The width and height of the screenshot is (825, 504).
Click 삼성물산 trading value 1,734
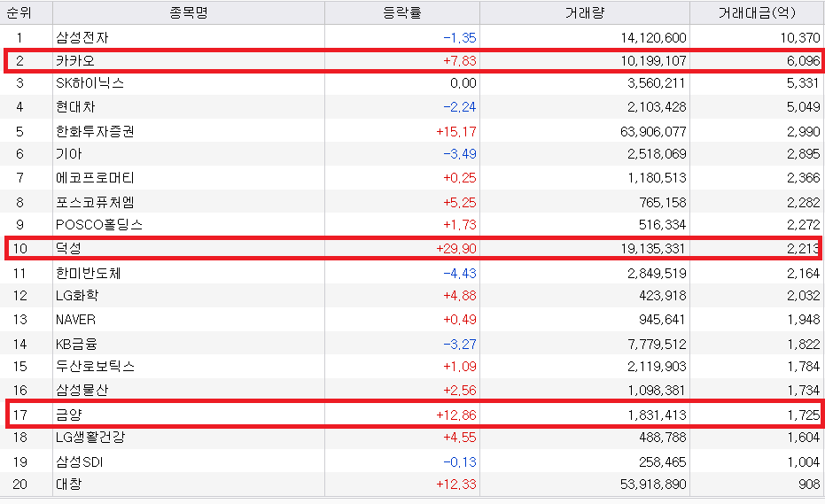point(804,390)
